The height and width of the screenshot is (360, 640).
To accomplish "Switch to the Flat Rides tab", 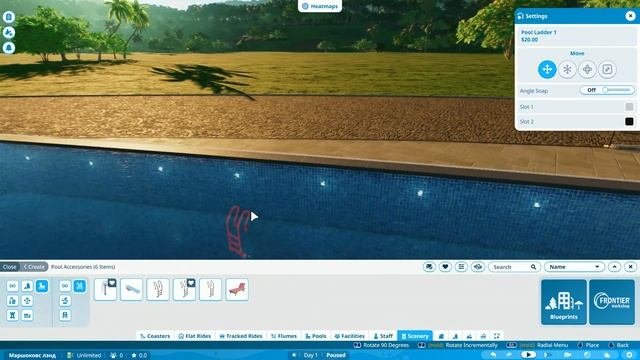I will pos(195,336).
